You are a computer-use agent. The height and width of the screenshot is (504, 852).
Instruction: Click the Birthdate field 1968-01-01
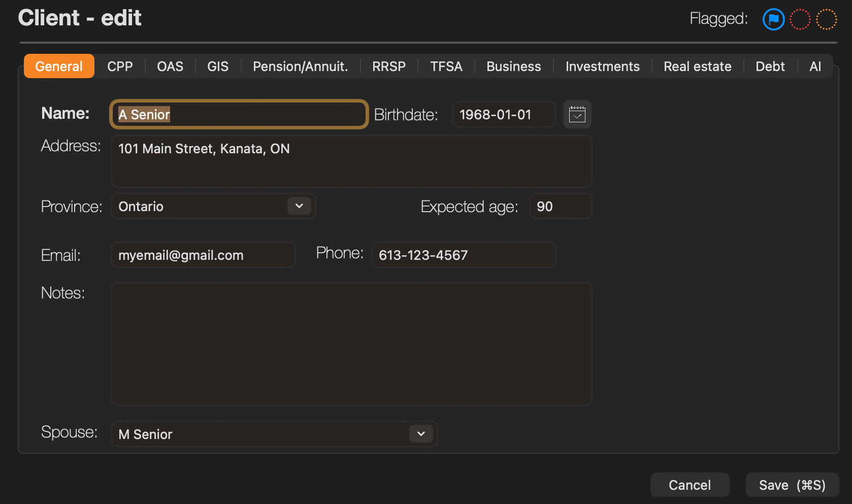coord(504,114)
